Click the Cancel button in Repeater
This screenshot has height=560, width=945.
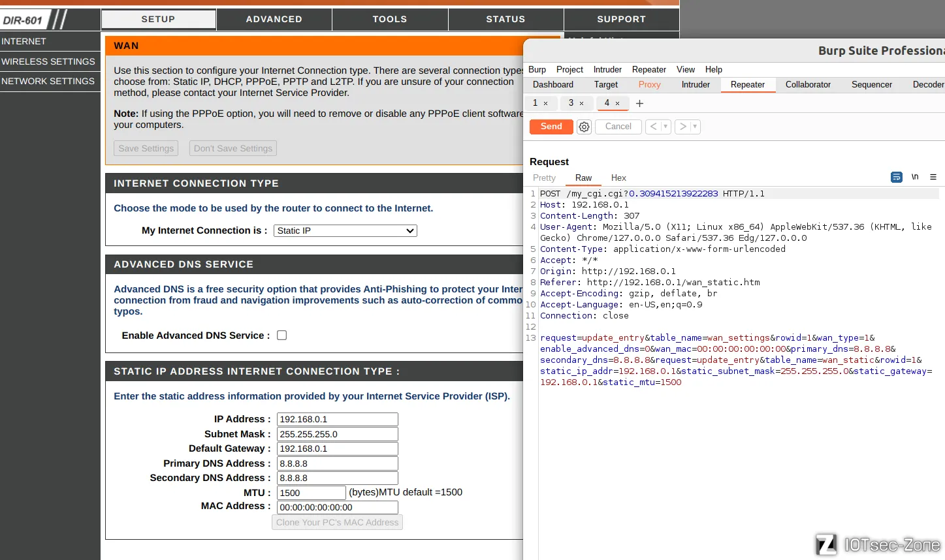coord(618,127)
